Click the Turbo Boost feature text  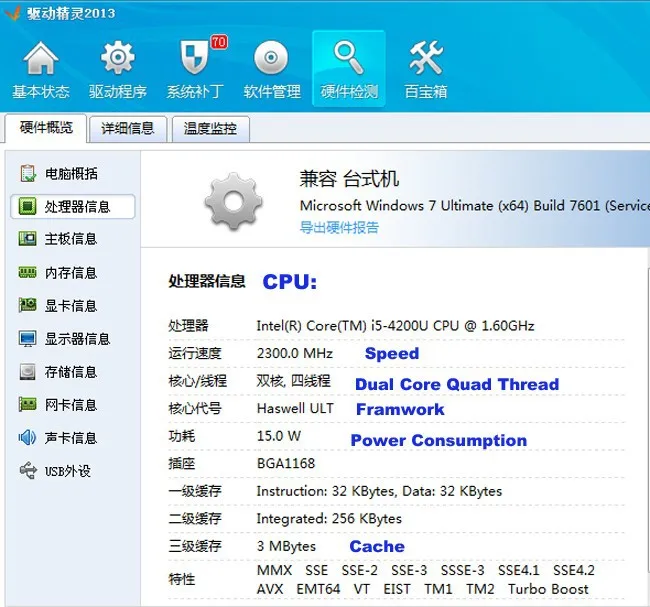pyautogui.click(x=548, y=589)
